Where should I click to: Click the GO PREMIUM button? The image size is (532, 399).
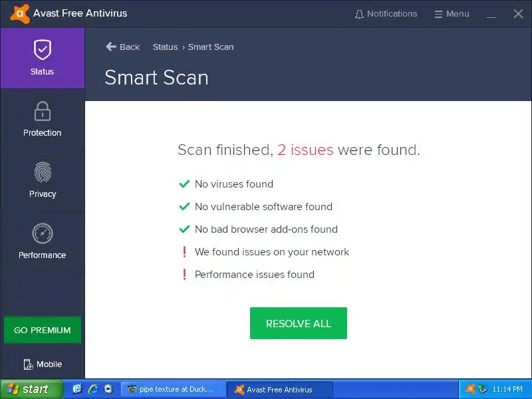43,330
